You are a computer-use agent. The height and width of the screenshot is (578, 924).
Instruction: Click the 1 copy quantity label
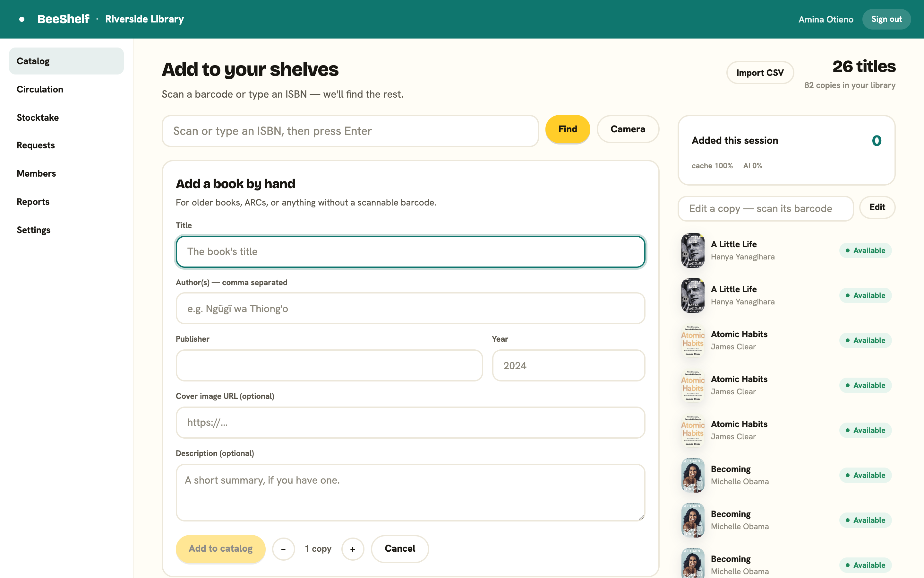pyautogui.click(x=318, y=549)
